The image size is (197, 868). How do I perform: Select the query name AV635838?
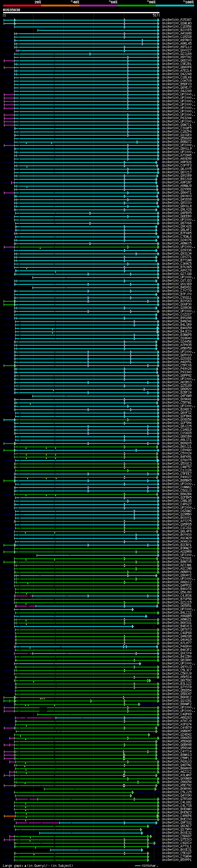11,10
